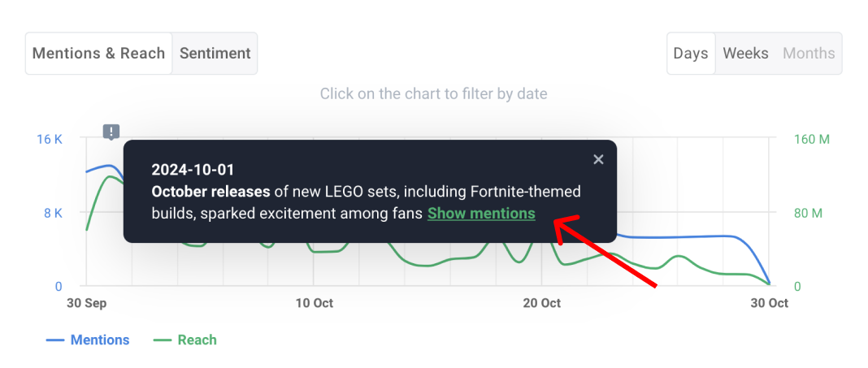Click the blue Mentions legend line
868x368 pixels.
click(55, 340)
